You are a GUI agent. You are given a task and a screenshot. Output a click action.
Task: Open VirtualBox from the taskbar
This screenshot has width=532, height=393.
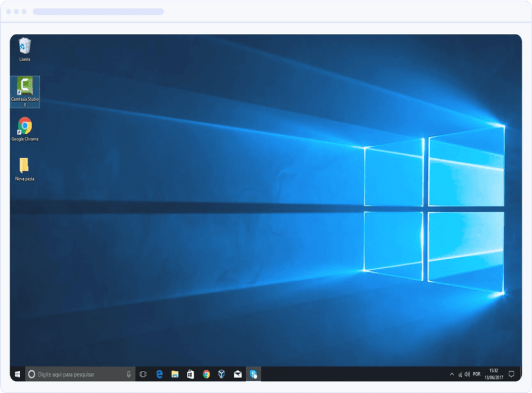221,374
